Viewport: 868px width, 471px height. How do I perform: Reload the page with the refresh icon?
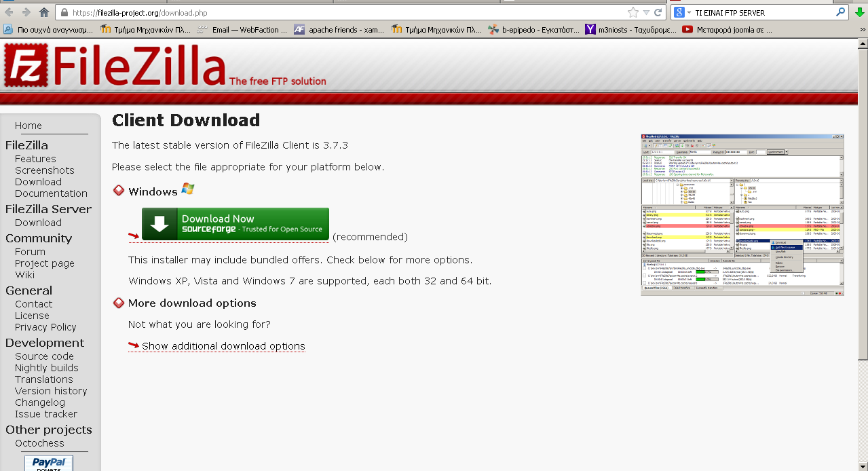(x=658, y=12)
